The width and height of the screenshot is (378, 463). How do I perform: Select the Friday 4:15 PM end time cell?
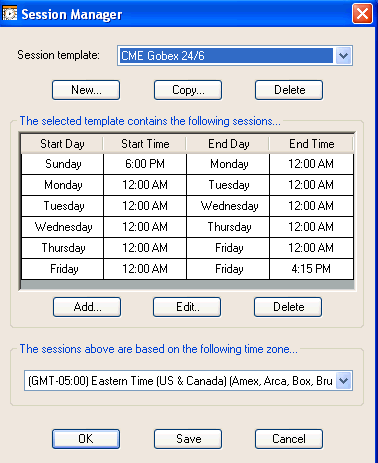311,269
